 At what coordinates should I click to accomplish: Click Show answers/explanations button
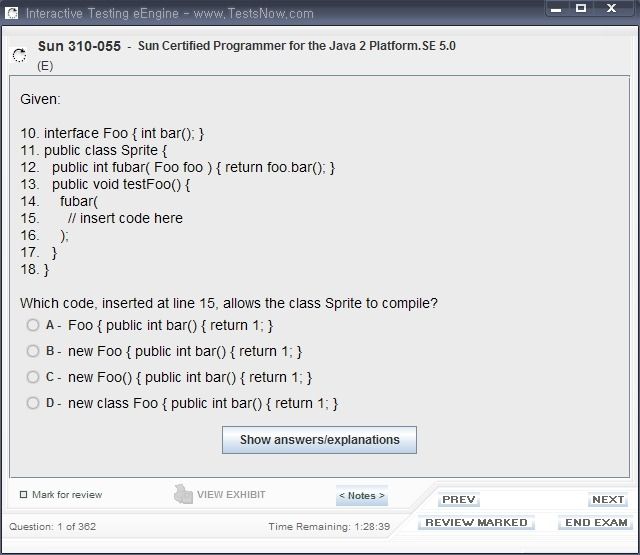click(319, 440)
